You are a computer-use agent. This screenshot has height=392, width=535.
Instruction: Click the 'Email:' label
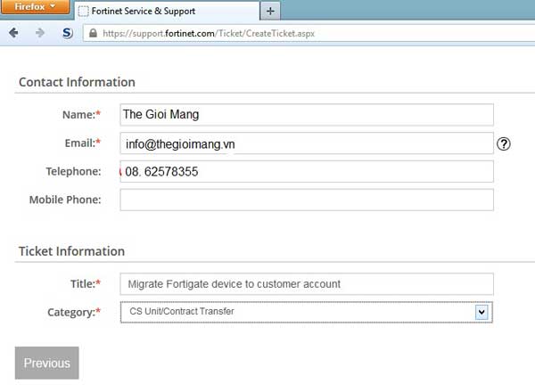83,143
